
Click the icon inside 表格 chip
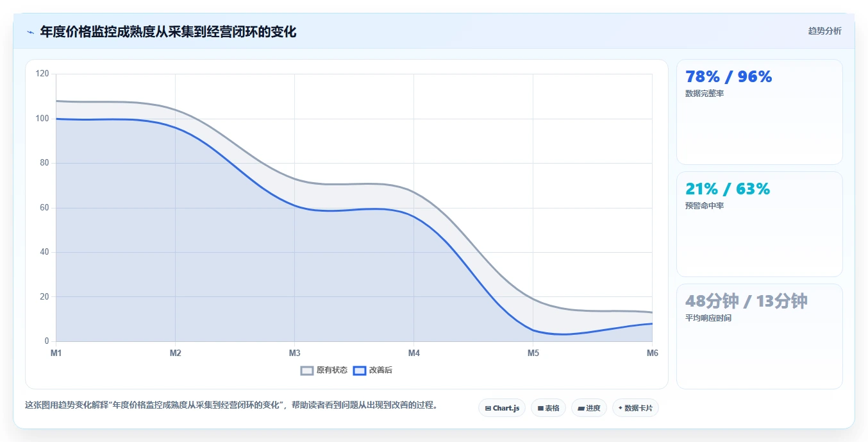coord(540,408)
